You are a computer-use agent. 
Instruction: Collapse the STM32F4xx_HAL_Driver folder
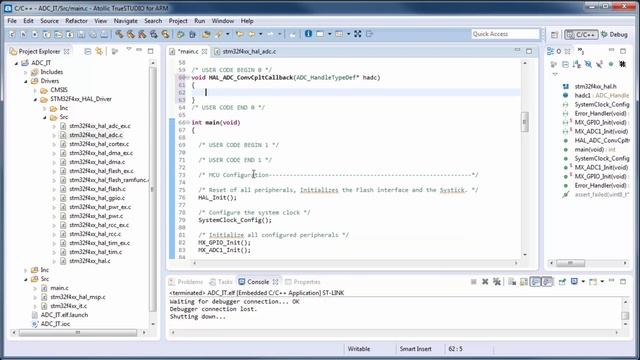[x=35, y=99]
